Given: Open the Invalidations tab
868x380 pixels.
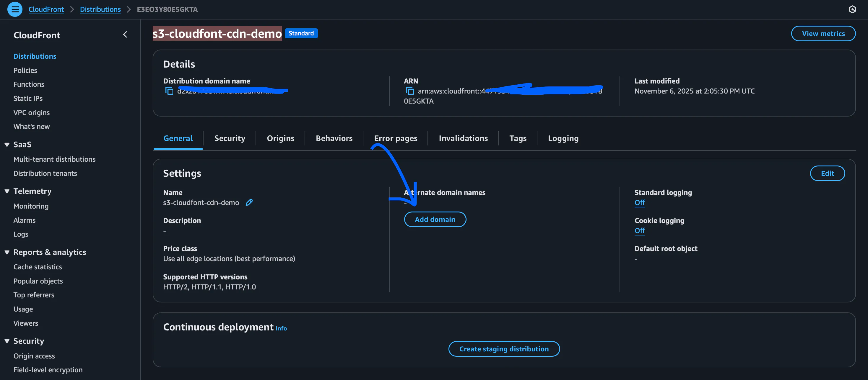Looking at the screenshot, I should click(x=463, y=138).
